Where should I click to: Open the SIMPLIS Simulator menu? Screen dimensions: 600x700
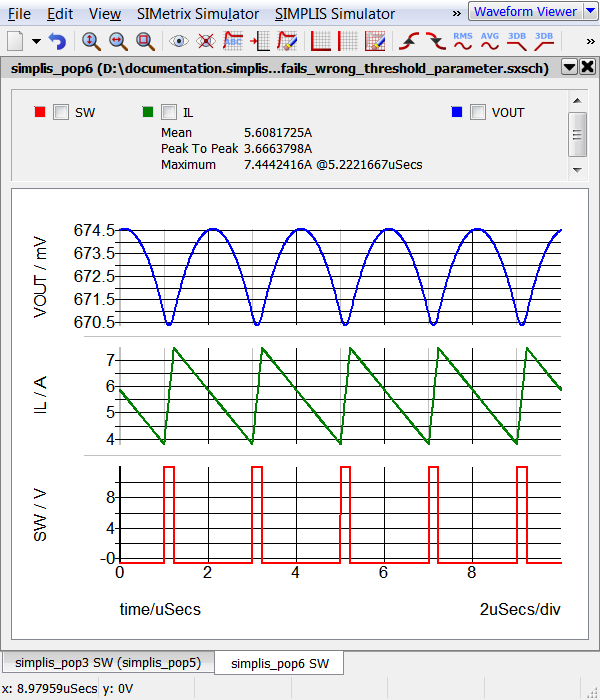[x=334, y=14]
